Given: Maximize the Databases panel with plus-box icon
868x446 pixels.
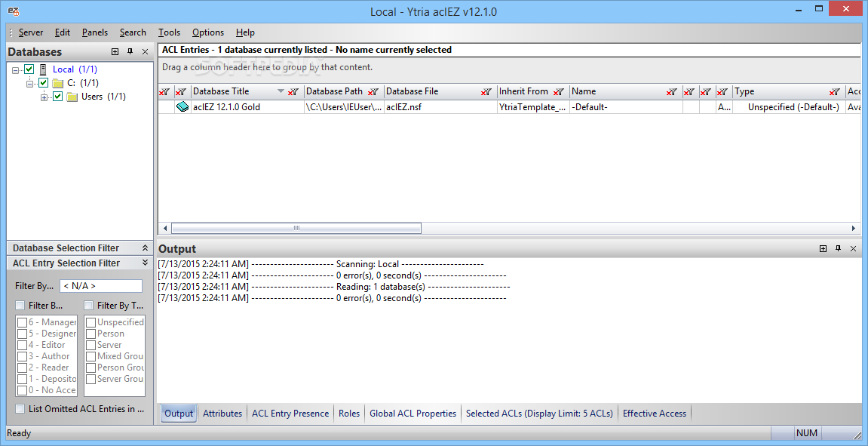Looking at the screenshot, I should click(115, 51).
